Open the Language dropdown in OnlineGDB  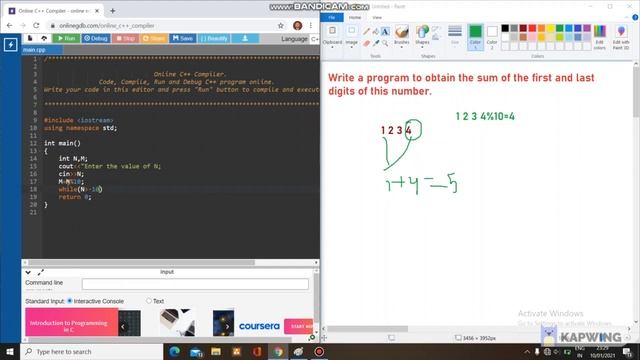pyautogui.click(x=314, y=39)
